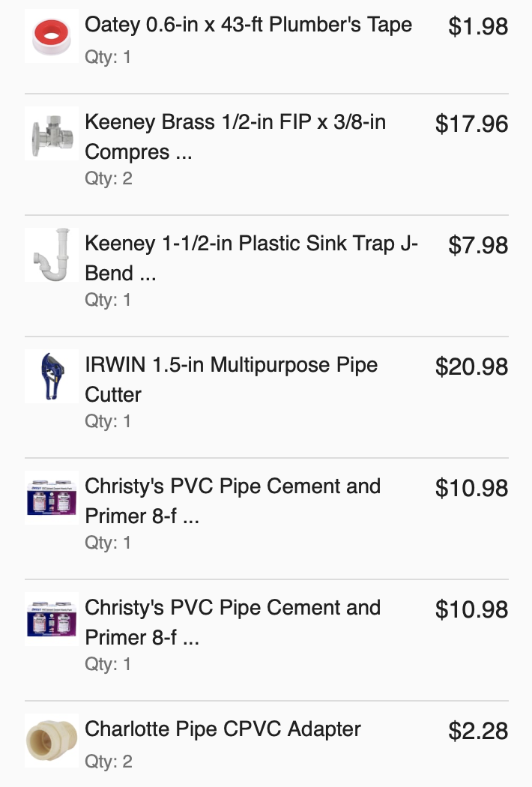
Task: Click the $2.28 CPVC adapter price
Action: 478,731
